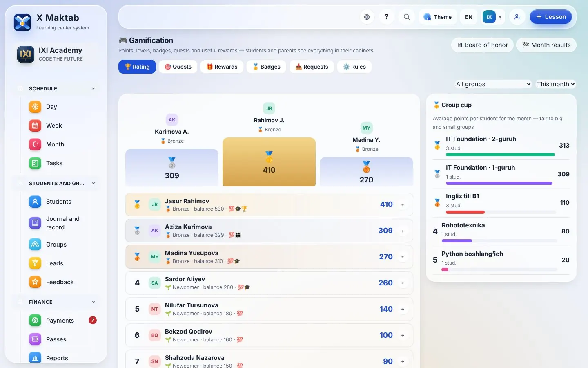Screen dimensions: 588x368
Task: Open help via the question mark icon
Action: [x=386, y=17]
